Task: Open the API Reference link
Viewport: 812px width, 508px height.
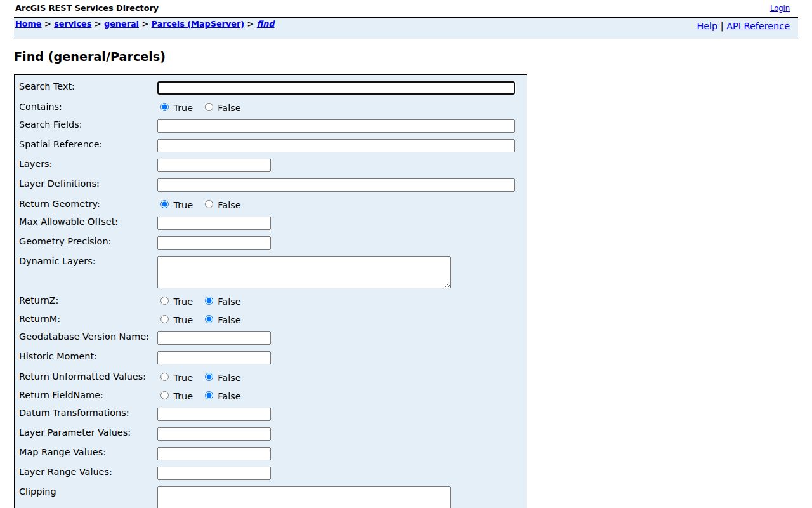Action: point(758,26)
